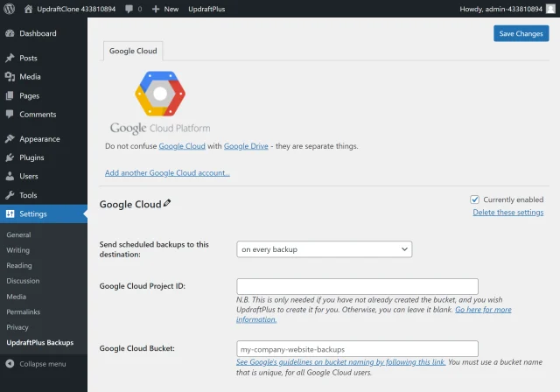Uncheck the Currently enabled checkbox
The image size is (560, 392).
[x=475, y=199]
